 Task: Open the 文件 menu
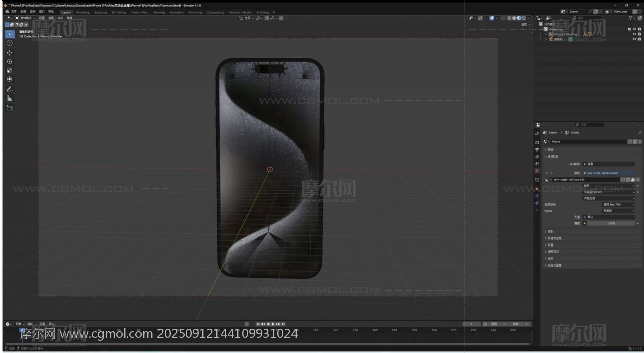pos(14,11)
